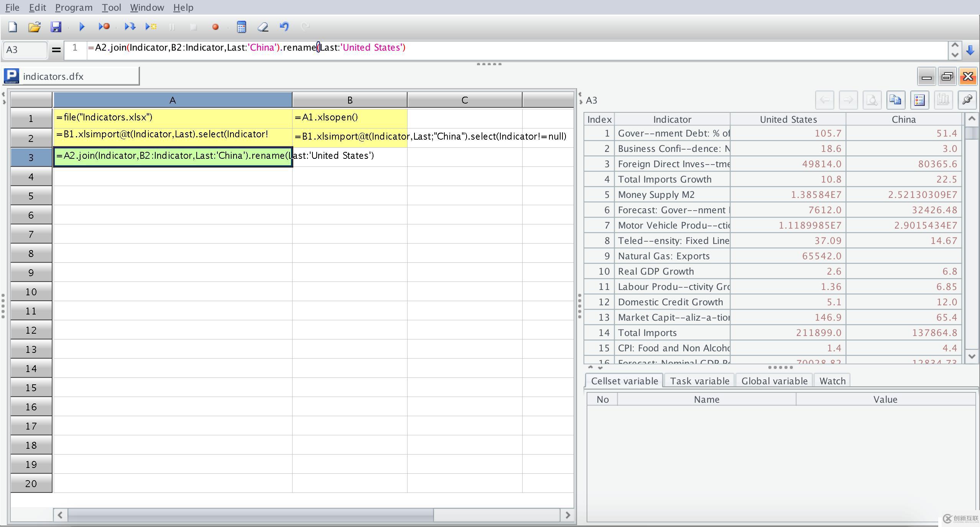Expand the Task variable tab
Viewport: 980px width, 527px height.
click(x=699, y=380)
